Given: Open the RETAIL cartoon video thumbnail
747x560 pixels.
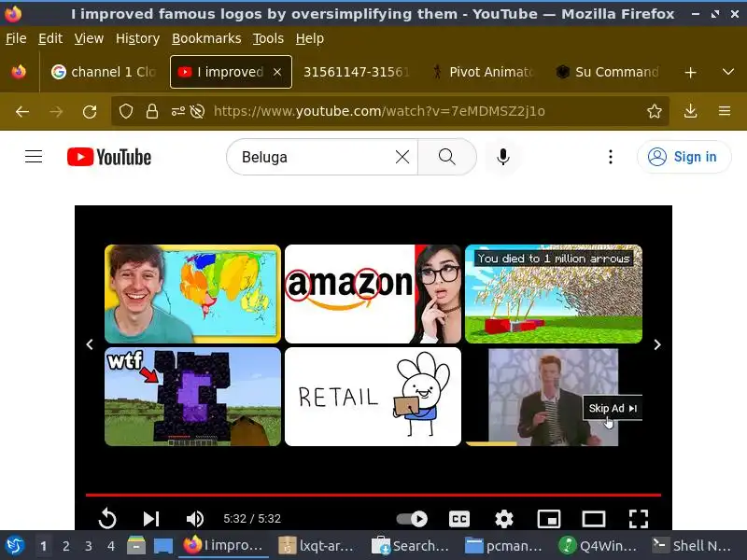Looking at the screenshot, I should click(373, 397).
